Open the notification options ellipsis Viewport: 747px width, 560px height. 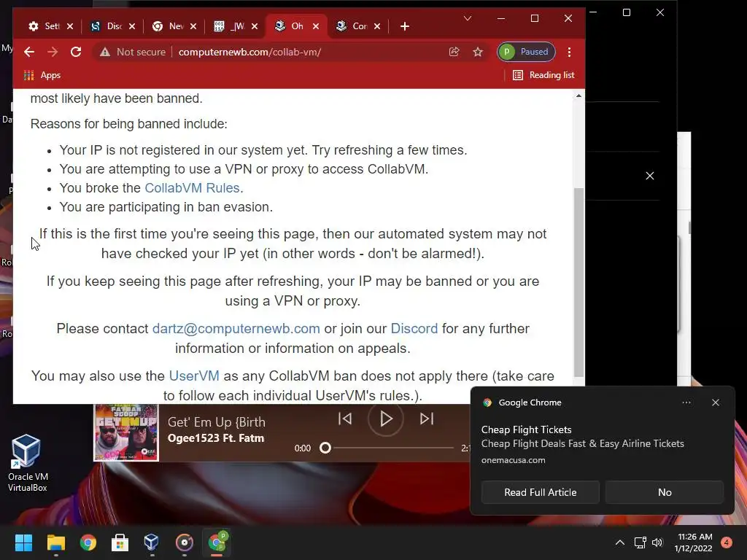tap(686, 402)
